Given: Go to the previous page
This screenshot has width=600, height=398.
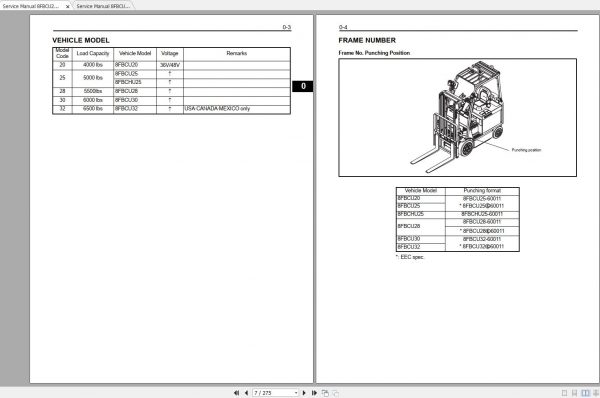Looking at the screenshot, I should click(246, 393).
